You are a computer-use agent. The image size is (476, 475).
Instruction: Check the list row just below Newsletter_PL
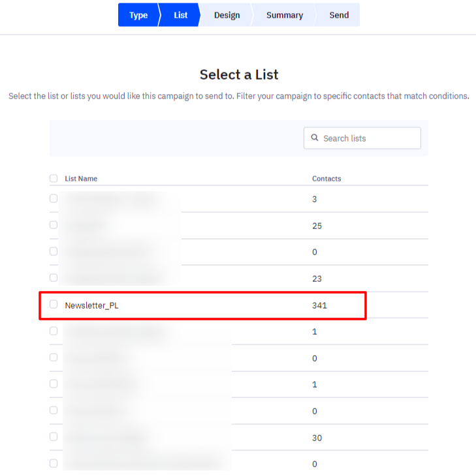[54, 331]
